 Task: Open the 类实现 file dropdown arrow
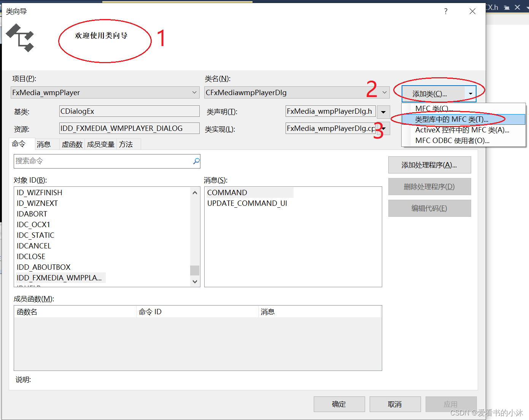(384, 129)
